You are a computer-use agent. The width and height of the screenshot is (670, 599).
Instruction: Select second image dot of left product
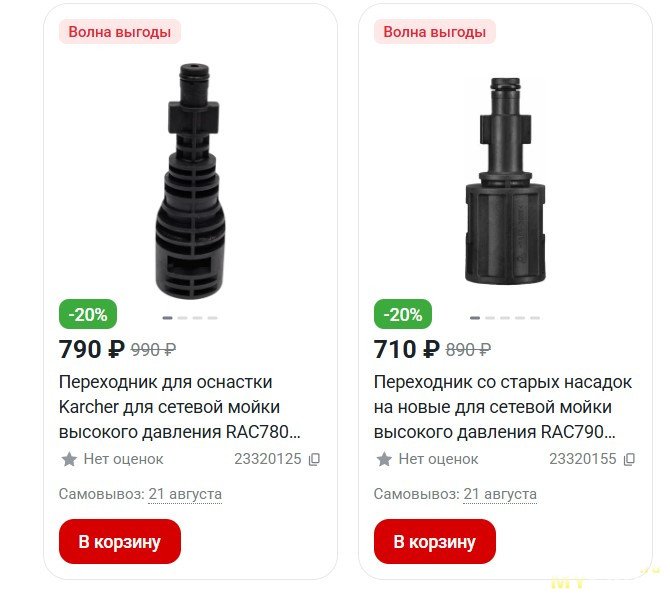(x=182, y=318)
